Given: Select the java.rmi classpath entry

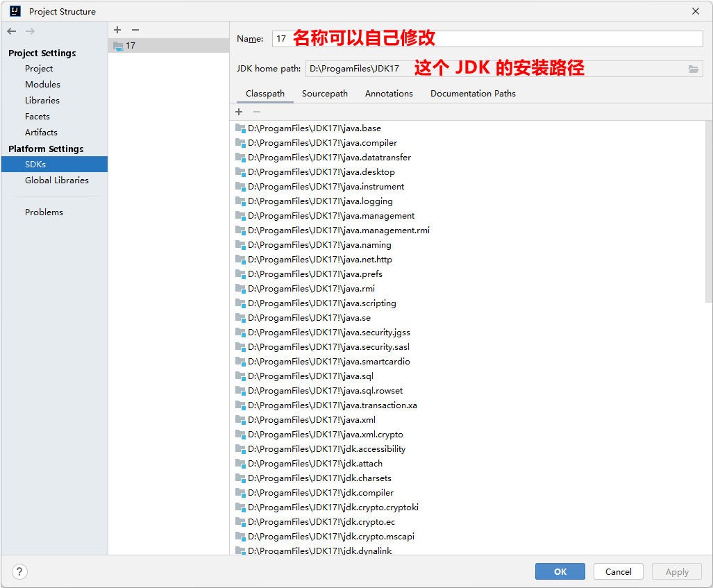Looking at the screenshot, I should tap(305, 288).
